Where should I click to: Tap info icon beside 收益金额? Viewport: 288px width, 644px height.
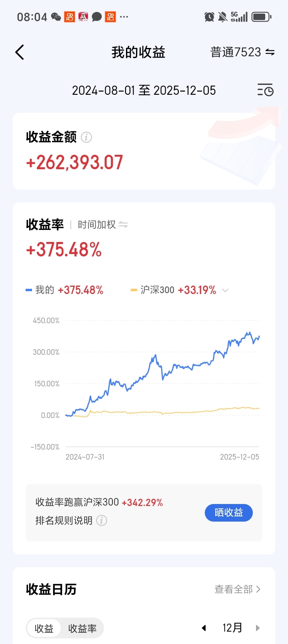(86, 137)
